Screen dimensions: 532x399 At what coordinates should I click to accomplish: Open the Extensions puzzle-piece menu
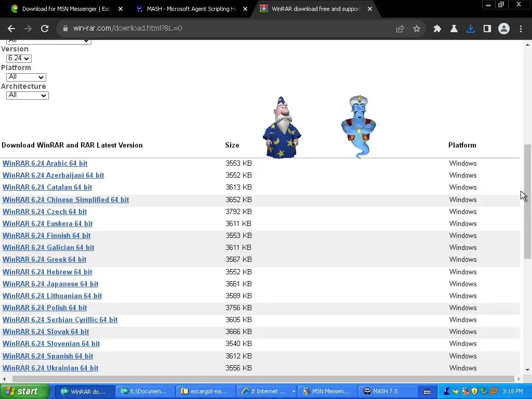click(x=437, y=29)
